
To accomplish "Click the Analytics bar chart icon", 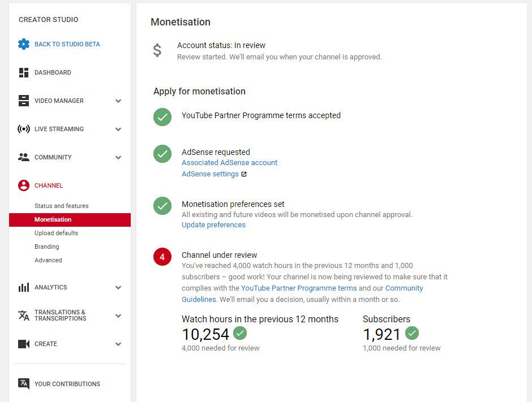I will click(x=24, y=287).
